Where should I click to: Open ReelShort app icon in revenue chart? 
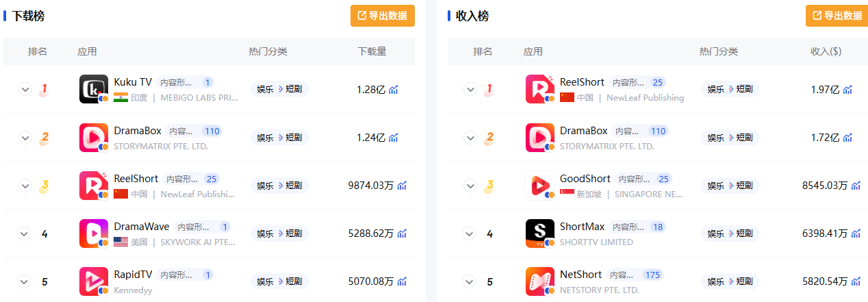tap(540, 89)
